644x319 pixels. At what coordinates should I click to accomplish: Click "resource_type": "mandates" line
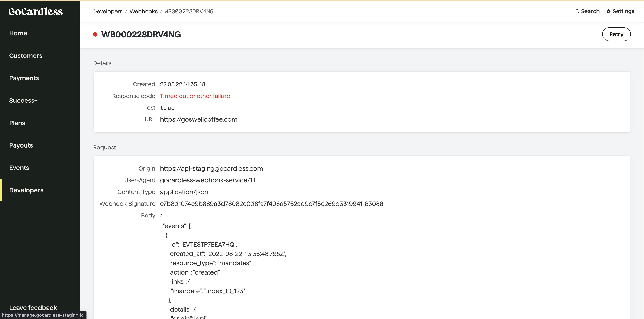(x=210, y=263)
